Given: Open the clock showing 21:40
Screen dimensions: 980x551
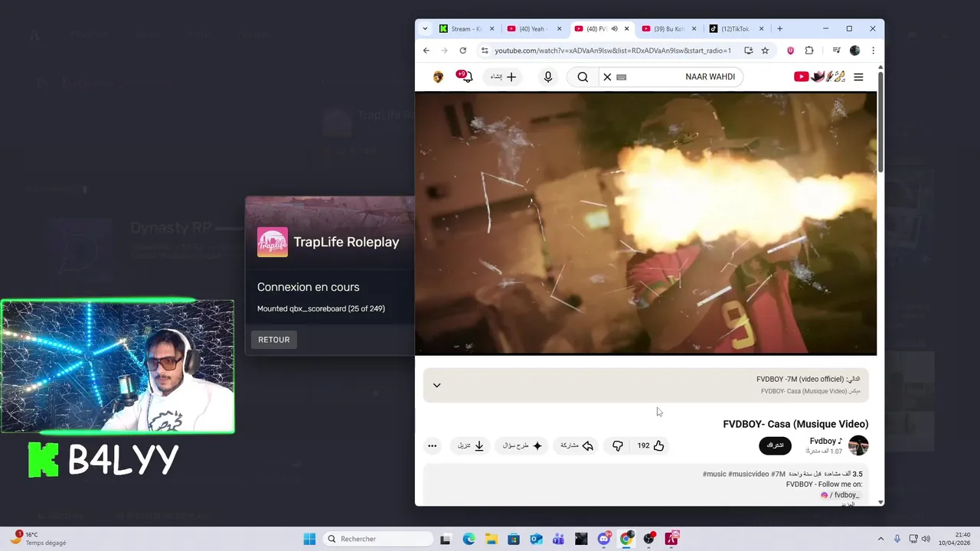Looking at the screenshot, I should click(955, 539).
